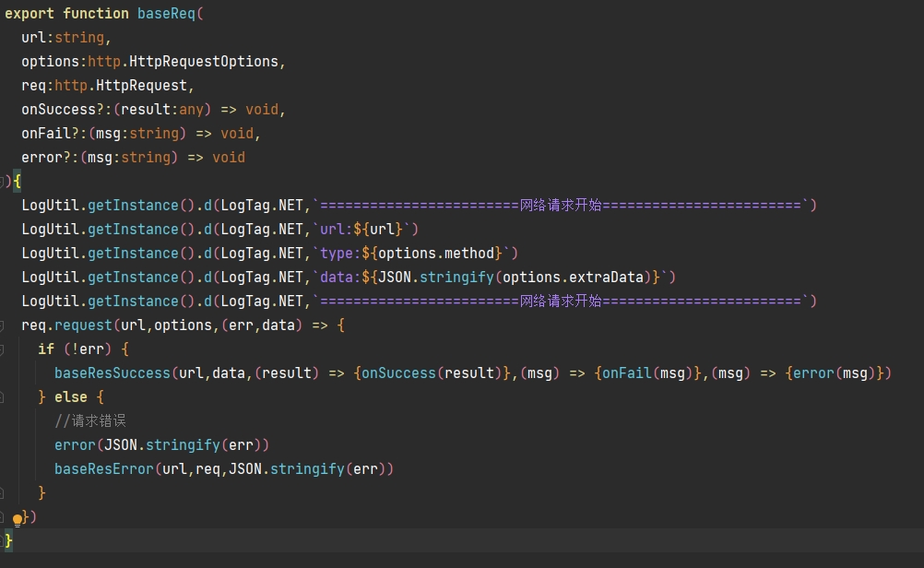Click the url:${url} template string
This screenshot has width=924, height=568.
361,230
